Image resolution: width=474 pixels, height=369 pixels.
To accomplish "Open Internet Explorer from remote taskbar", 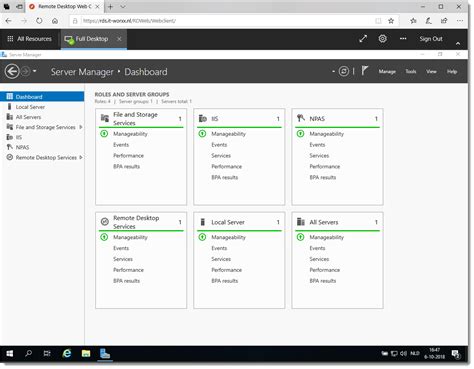I will click(x=67, y=353).
